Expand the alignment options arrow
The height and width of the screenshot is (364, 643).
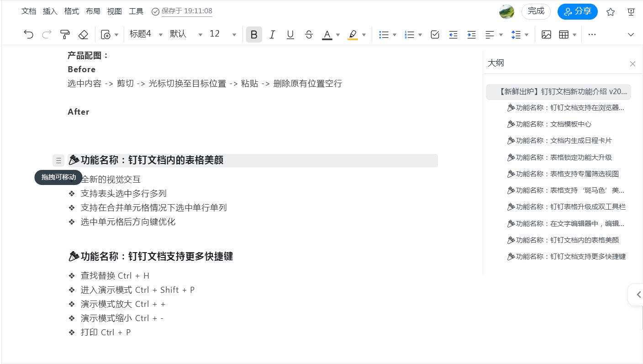click(x=501, y=35)
